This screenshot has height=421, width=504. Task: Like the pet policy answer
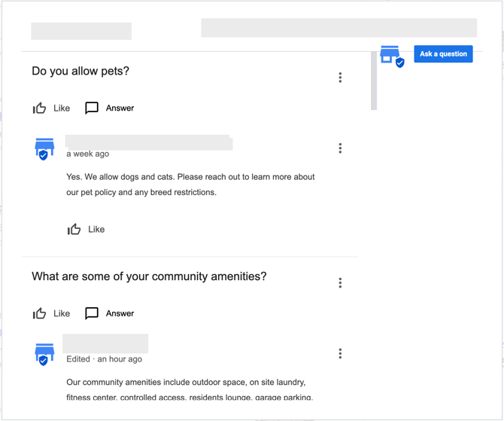74,230
